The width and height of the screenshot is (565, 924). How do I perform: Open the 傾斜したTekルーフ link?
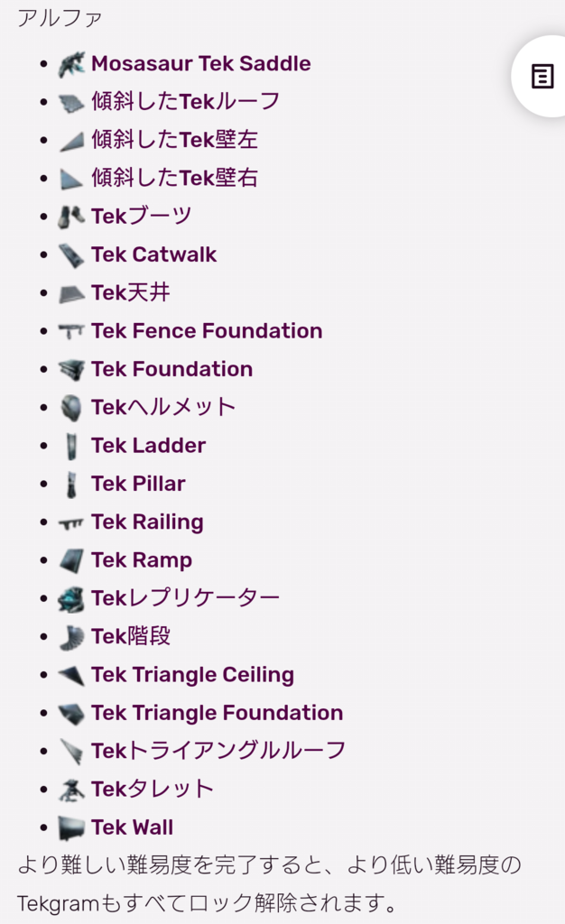186,101
